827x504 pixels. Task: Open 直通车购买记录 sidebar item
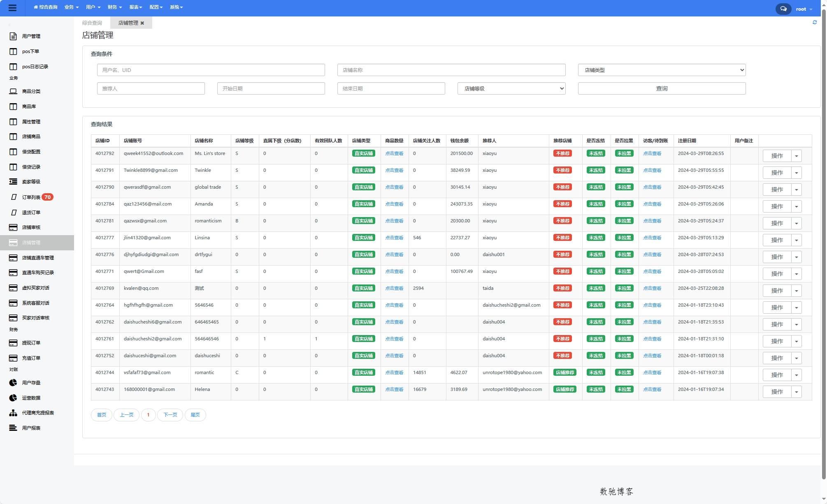tap(38, 273)
